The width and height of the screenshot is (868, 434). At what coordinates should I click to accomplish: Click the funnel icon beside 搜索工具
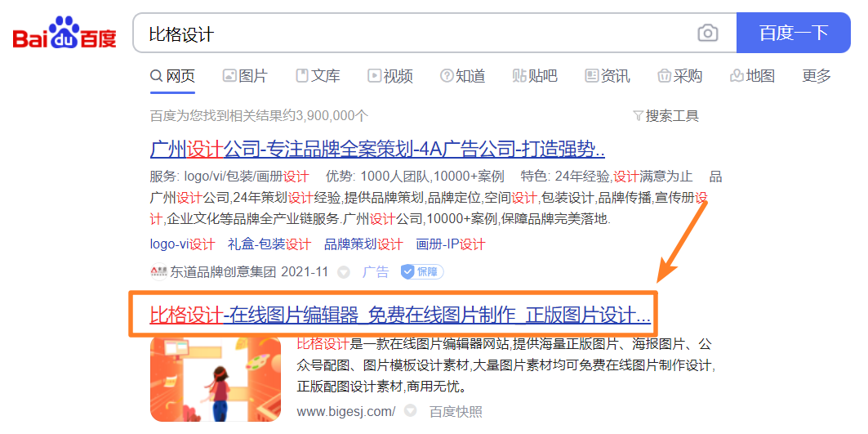click(638, 116)
